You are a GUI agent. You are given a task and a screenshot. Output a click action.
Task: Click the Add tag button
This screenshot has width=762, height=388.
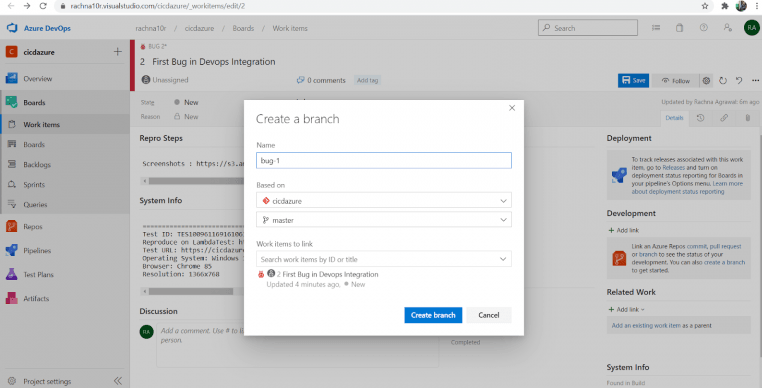point(367,80)
